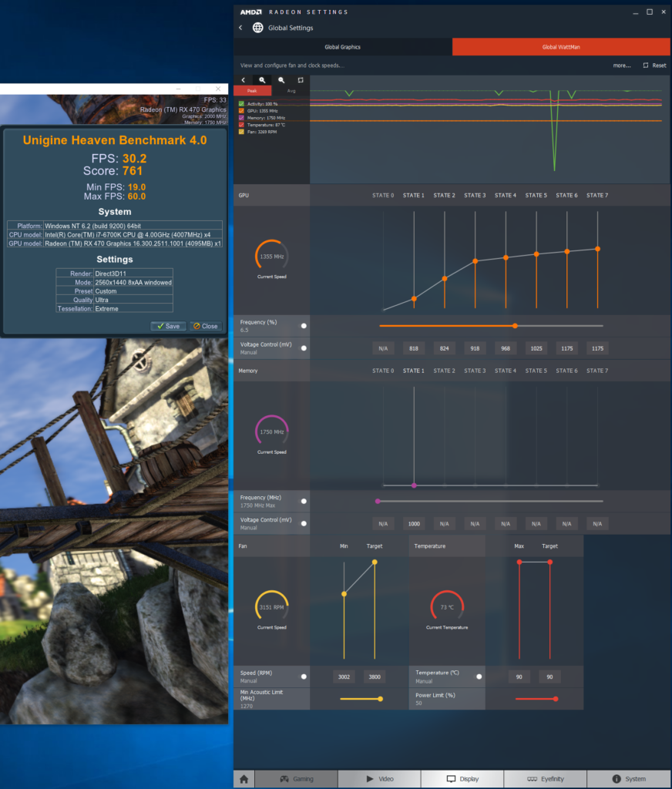This screenshot has width=672, height=789.
Task: Click the Eyefinity multi-display icon
Action: pos(532,779)
